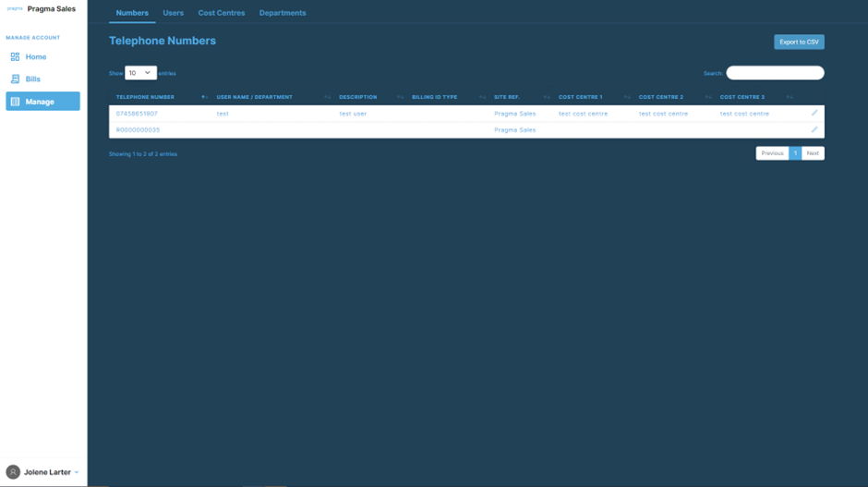Click the pragma logo at top left
The width and height of the screenshot is (868, 487).
point(15,9)
